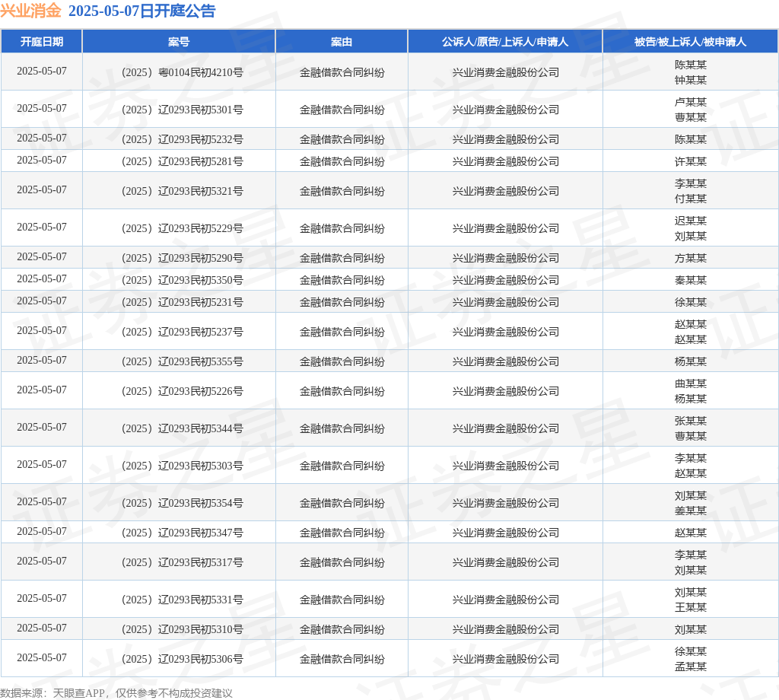Click the 兴业消金 title text
The image size is (779, 700).
click(x=30, y=11)
